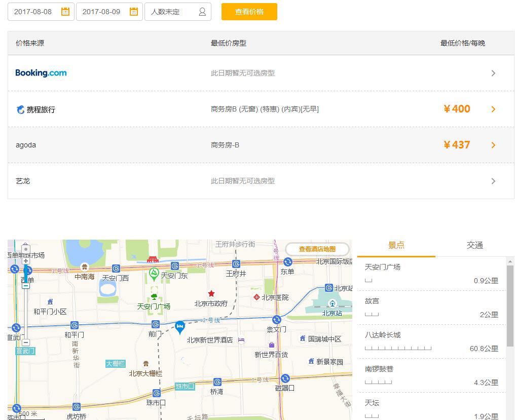Click the 2017-08-08 check-in date field
This screenshot has height=420, width=515.
41,12
